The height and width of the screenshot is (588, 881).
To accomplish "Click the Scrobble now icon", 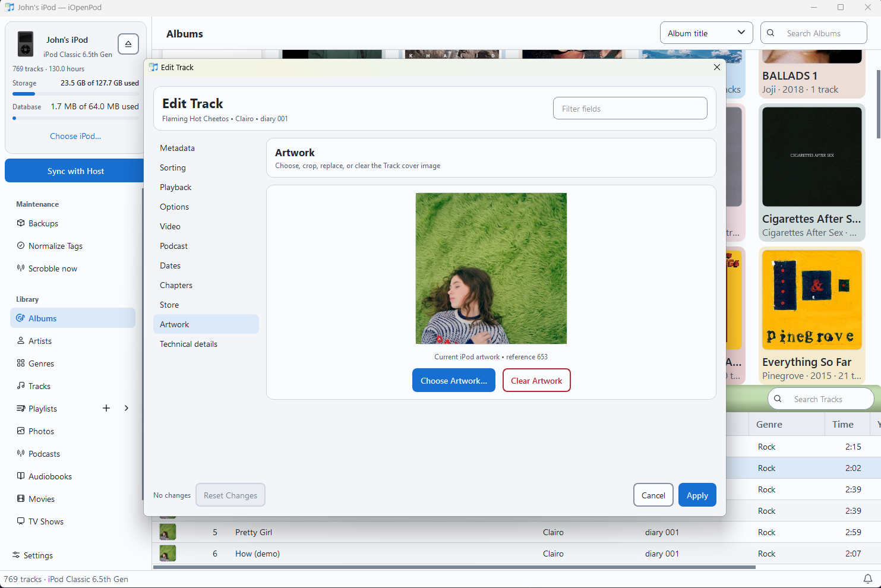I will coord(21,268).
